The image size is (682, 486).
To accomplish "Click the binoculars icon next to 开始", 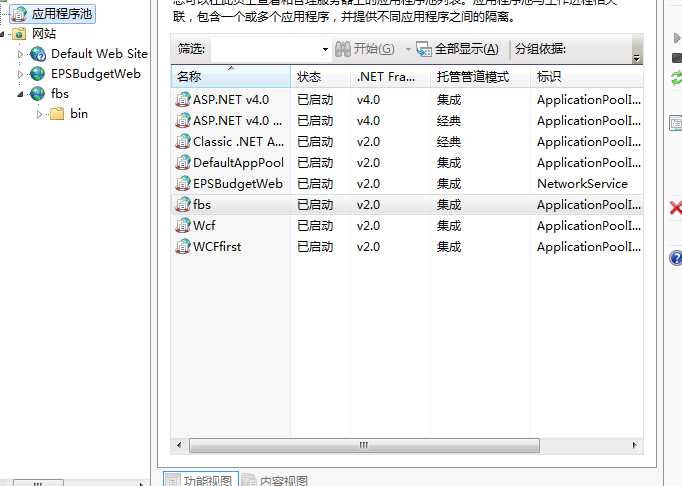I will click(x=343, y=49).
